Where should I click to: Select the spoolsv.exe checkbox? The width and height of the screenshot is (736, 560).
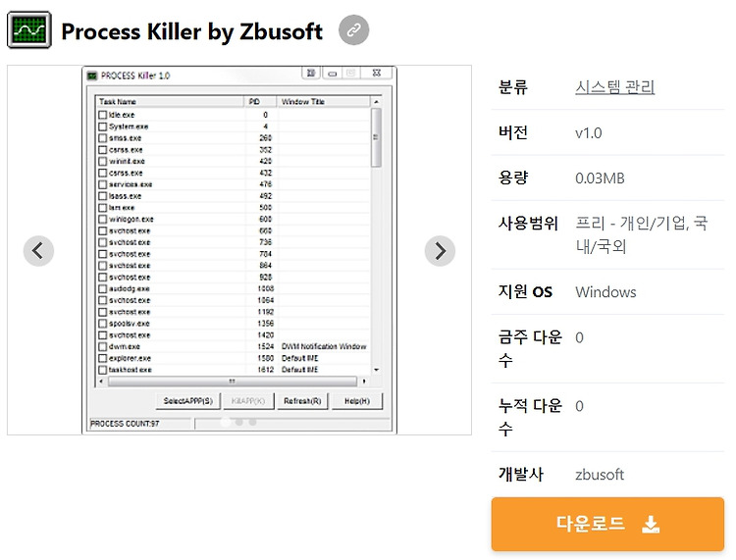pyautogui.click(x=103, y=324)
